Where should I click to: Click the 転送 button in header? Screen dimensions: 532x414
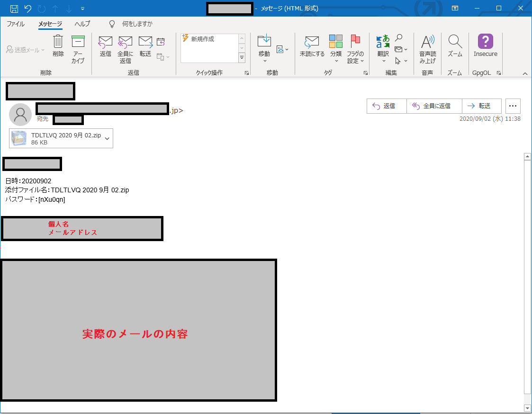(x=481, y=106)
